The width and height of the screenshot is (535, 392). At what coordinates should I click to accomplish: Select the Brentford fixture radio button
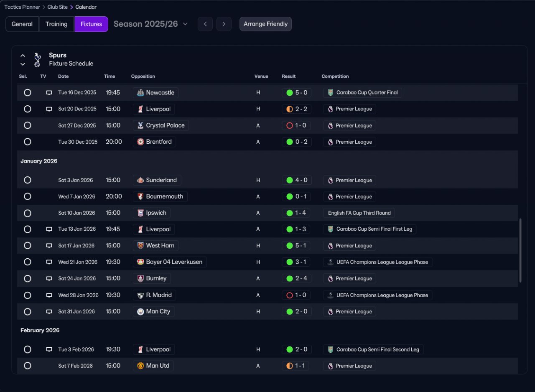pyautogui.click(x=28, y=142)
